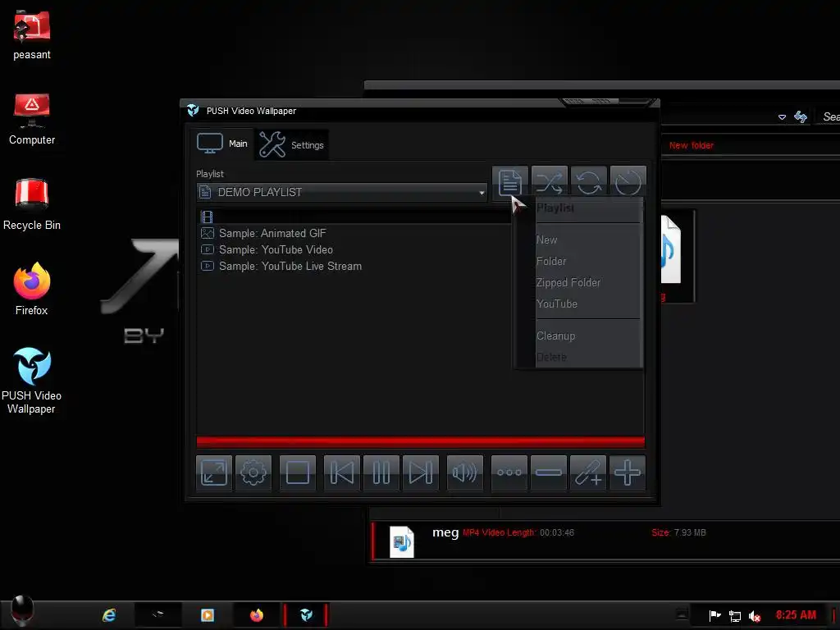Click the 8:25 AM clock
The height and width of the screenshot is (630, 840).
click(x=796, y=615)
